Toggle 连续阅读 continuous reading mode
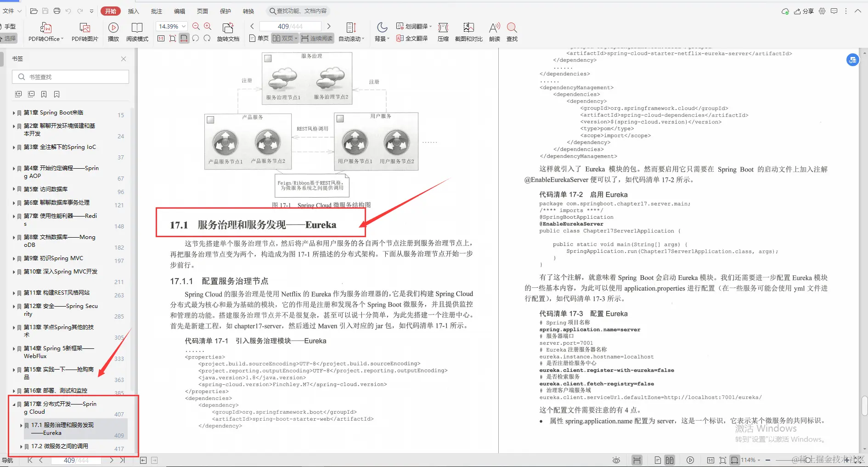 tap(316, 39)
